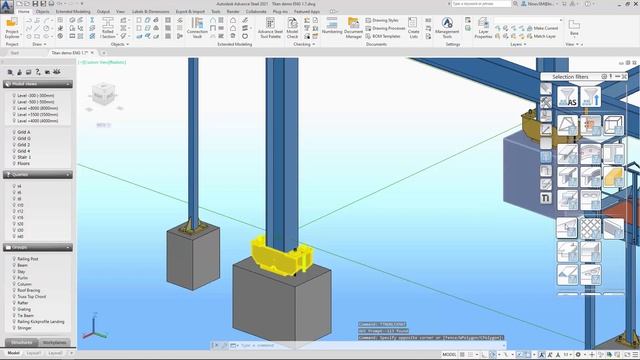The image size is (640, 360).
Task: Click the highlighted yellow shape filter icon
Action: click(613, 176)
